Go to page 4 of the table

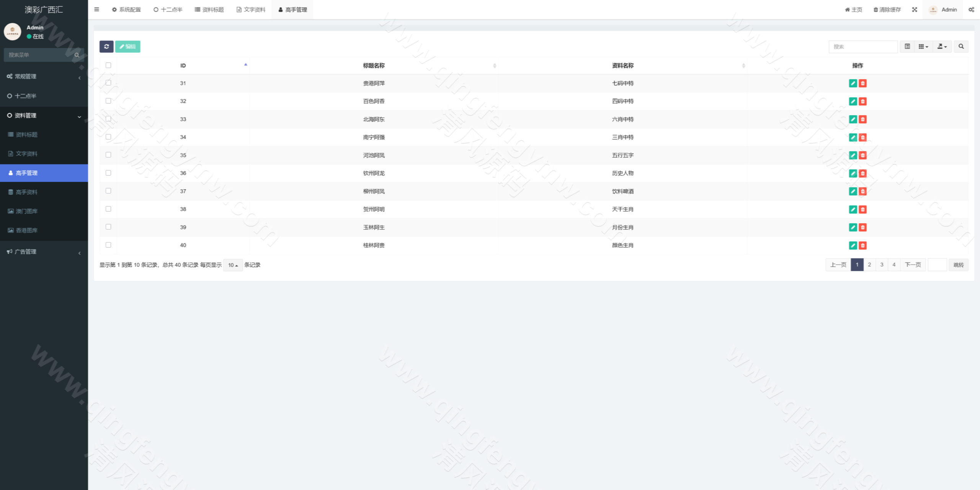click(x=894, y=265)
